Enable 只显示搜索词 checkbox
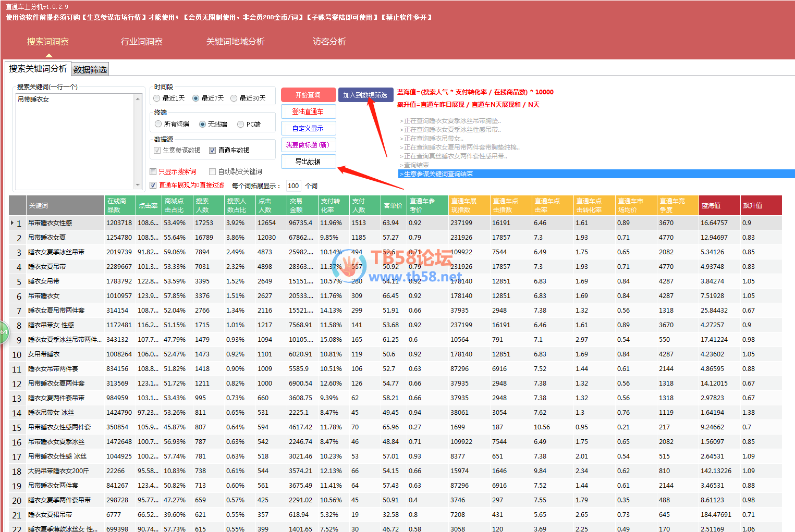The width and height of the screenshot is (795, 532). pos(153,171)
